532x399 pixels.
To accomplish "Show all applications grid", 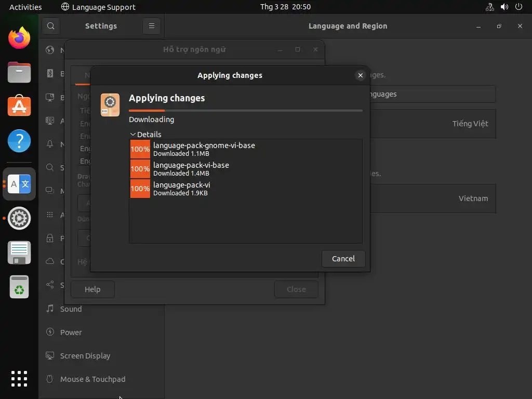I will coord(19,379).
